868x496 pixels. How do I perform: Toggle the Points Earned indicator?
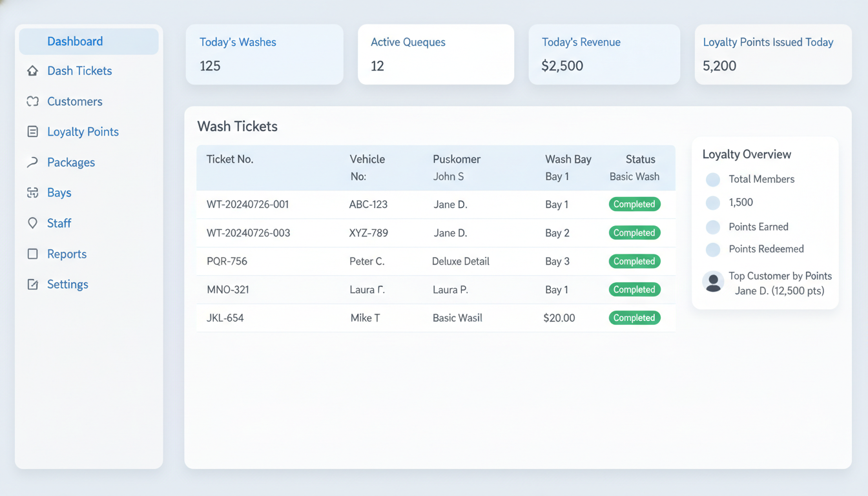point(713,227)
